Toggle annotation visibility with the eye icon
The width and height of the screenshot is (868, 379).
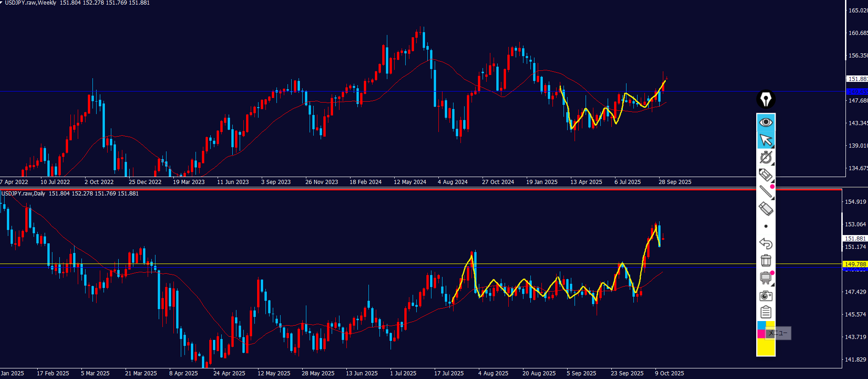click(x=766, y=122)
